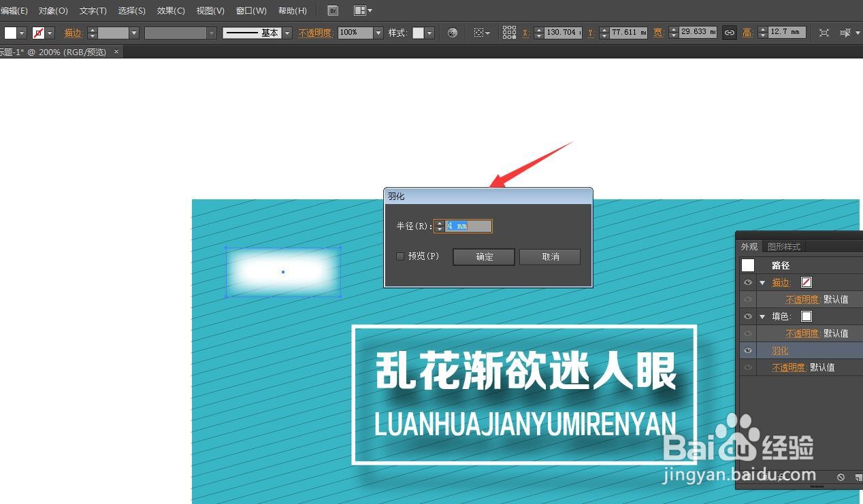Expand the 填色 row disclosure triangle

coord(762,316)
